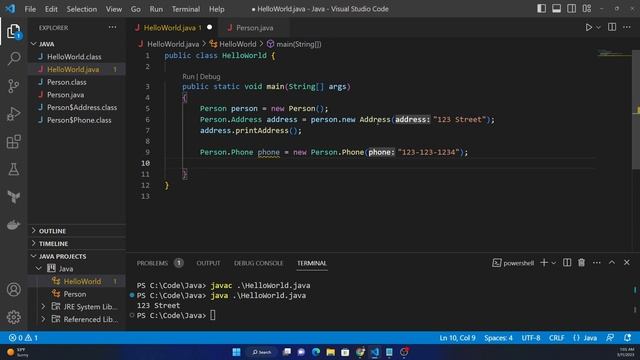The width and height of the screenshot is (640, 360).
Task: Change indentation via Spaces: 4
Action: 498,338
